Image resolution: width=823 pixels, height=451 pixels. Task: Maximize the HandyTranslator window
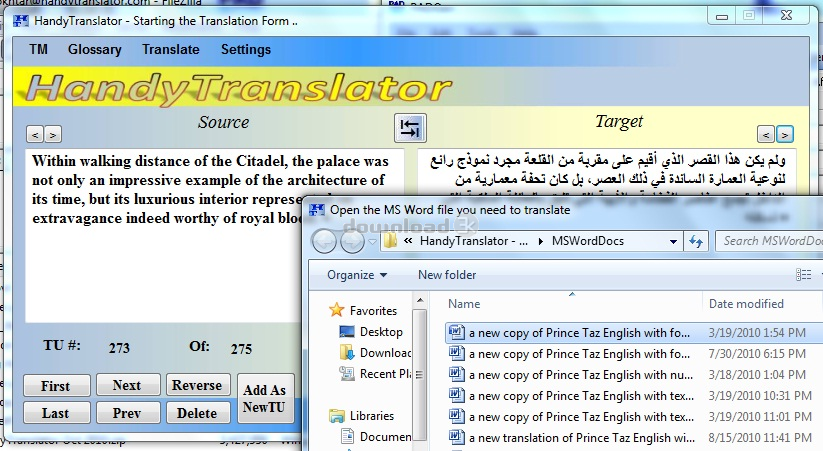point(749,16)
